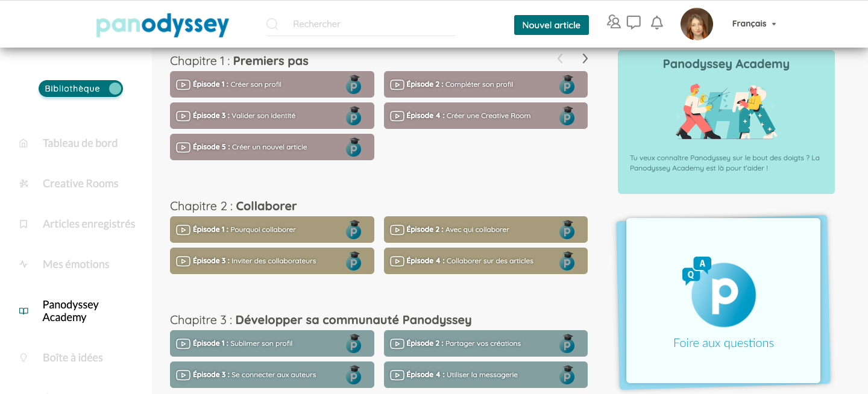Image resolution: width=868 pixels, height=394 pixels.
Task: Open the messages chat bubble icon
Action: [634, 23]
